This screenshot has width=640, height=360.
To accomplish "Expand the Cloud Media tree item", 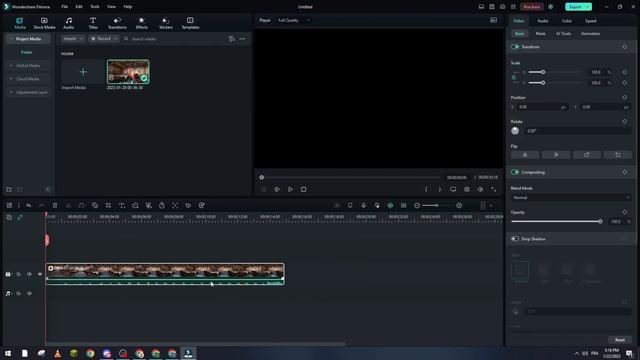I will 11,79.
